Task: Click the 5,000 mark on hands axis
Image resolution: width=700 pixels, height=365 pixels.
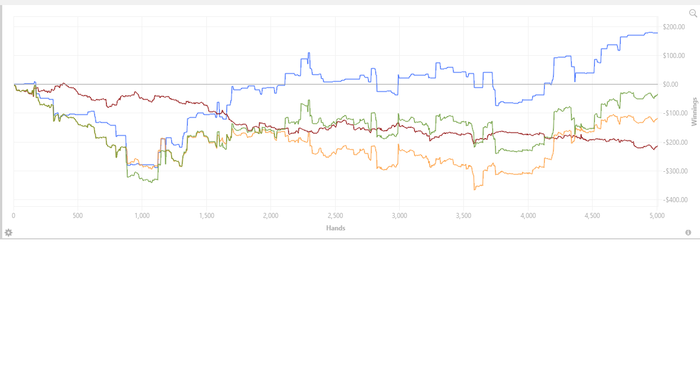Action: 657,216
